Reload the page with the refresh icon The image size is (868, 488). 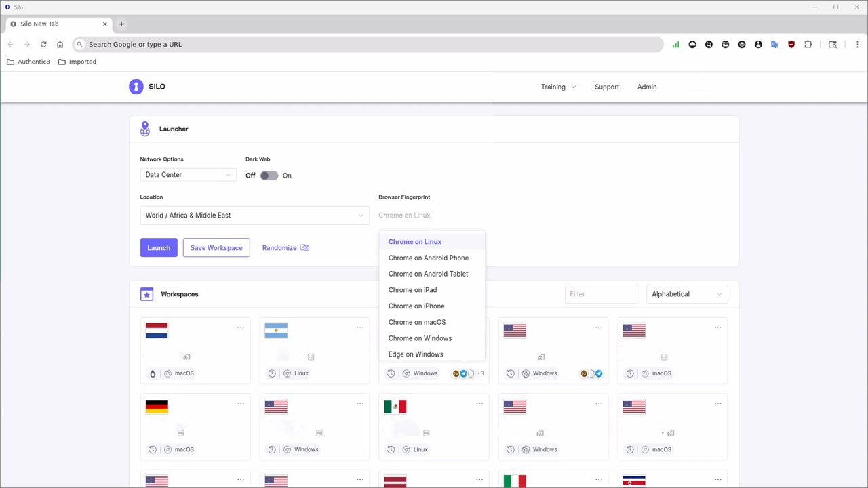tap(43, 45)
